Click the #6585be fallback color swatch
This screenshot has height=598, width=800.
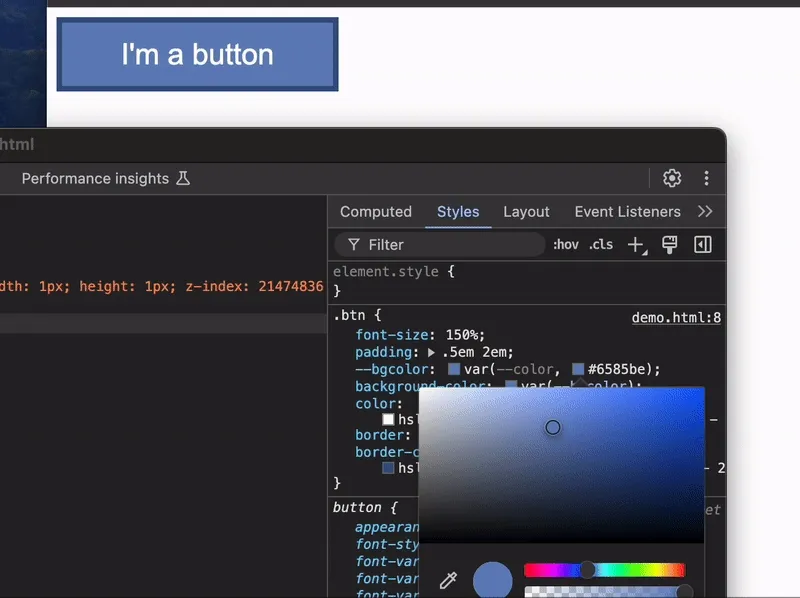tap(578, 369)
